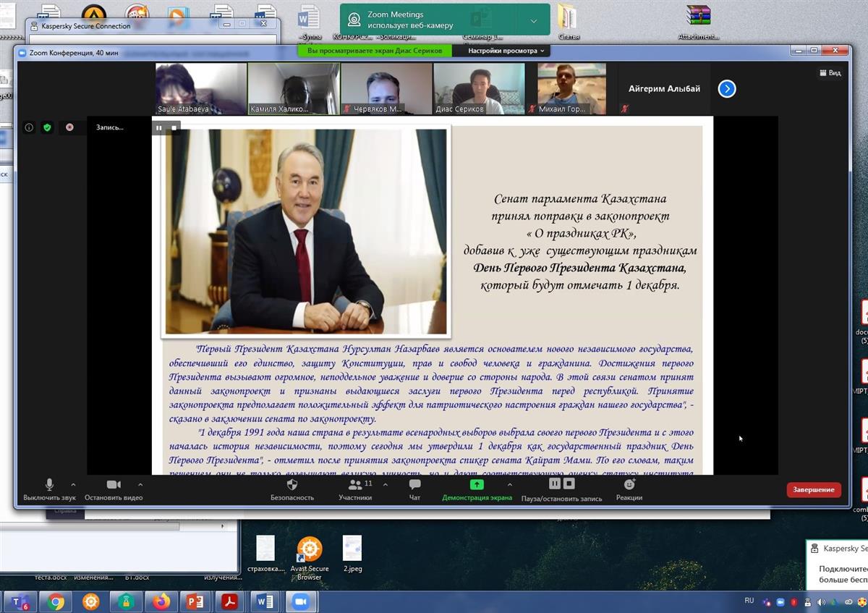Open the Безопасность security shield icon
Image resolution: width=868 pixels, height=613 pixels.
(292, 485)
